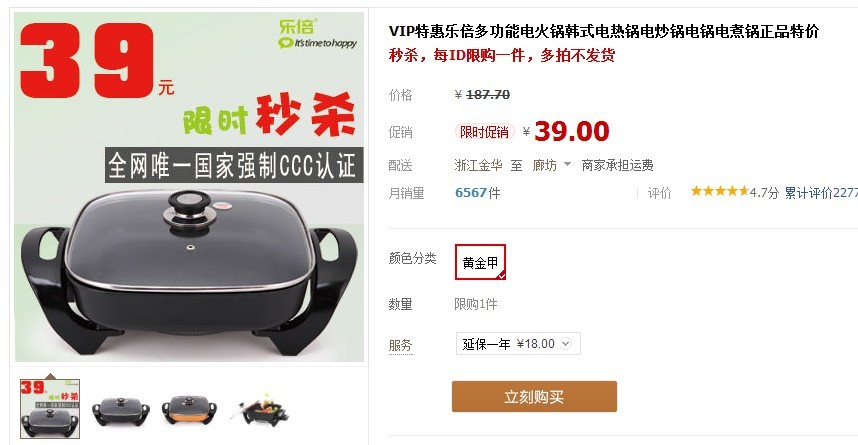Click the 服务 label with dotted underline
The height and width of the screenshot is (445, 858).
point(400,345)
